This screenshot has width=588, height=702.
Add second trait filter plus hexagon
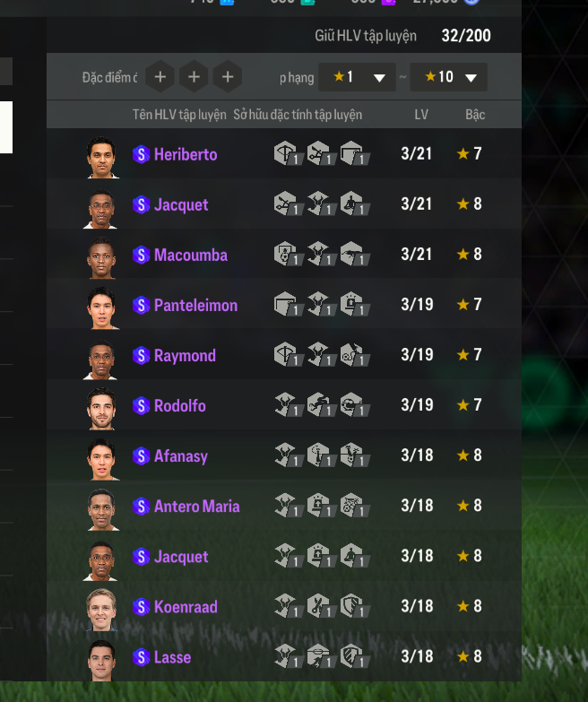(x=194, y=76)
